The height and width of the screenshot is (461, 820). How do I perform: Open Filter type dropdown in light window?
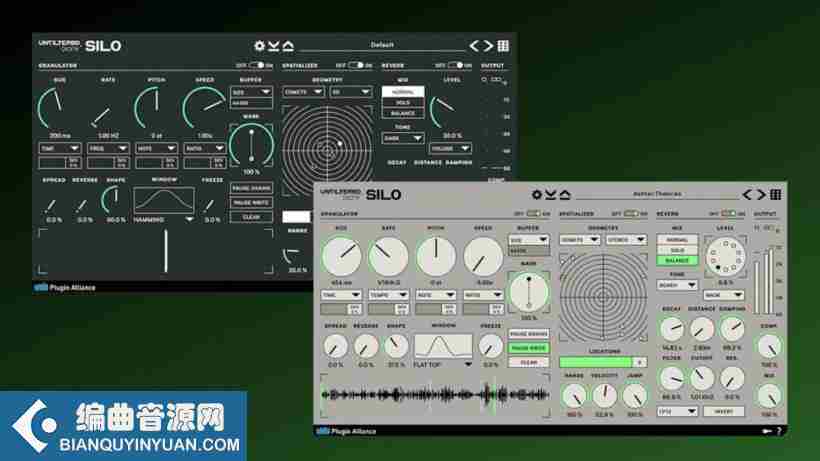677,412
